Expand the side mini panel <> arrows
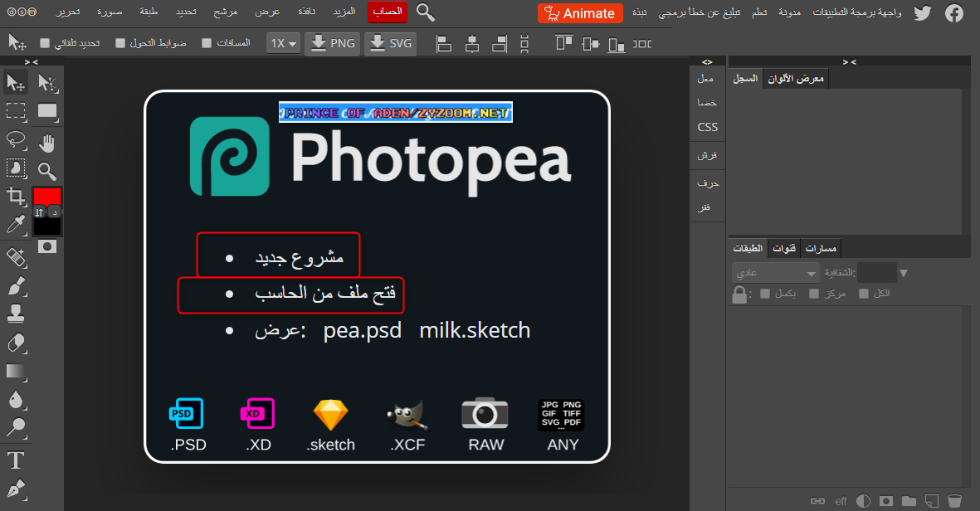The width and height of the screenshot is (980, 511). [x=707, y=62]
